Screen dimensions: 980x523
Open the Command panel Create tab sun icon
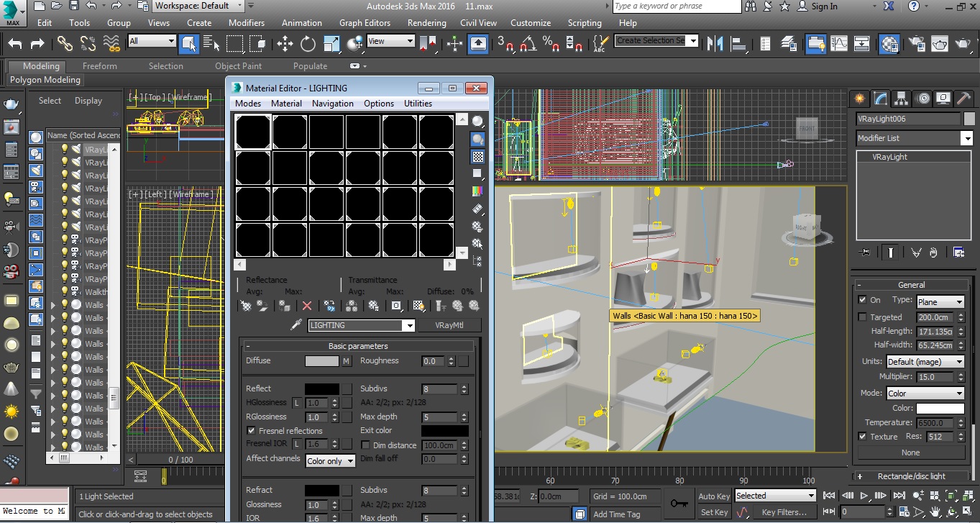[x=859, y=98]
